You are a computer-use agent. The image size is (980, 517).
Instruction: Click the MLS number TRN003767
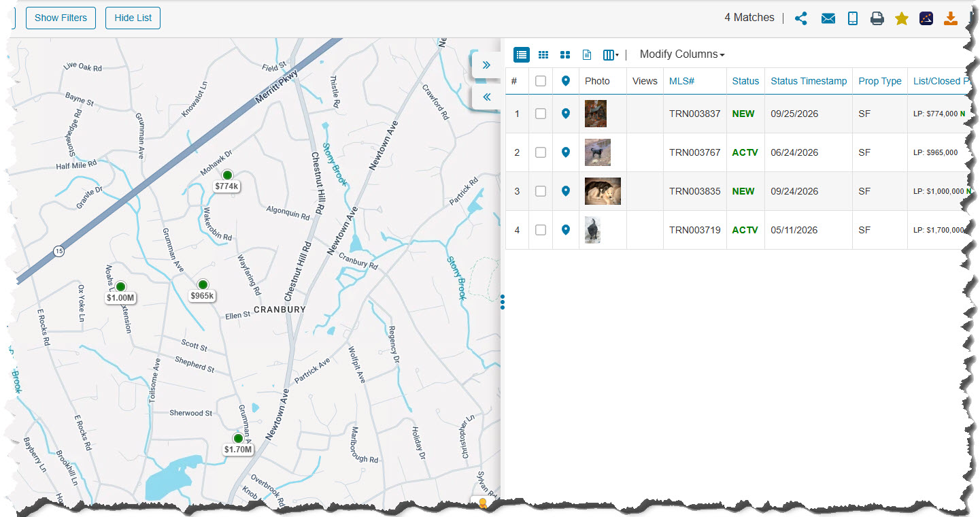(694, 152)
